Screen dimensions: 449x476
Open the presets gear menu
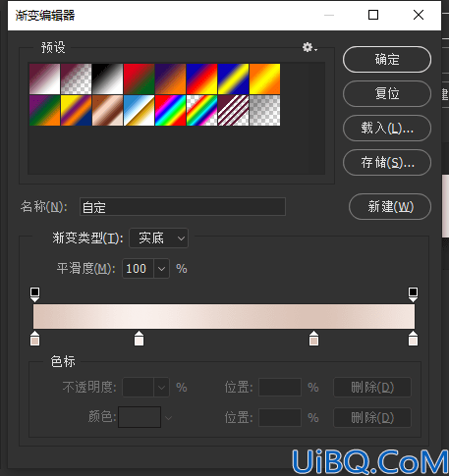tap(309, 48)
